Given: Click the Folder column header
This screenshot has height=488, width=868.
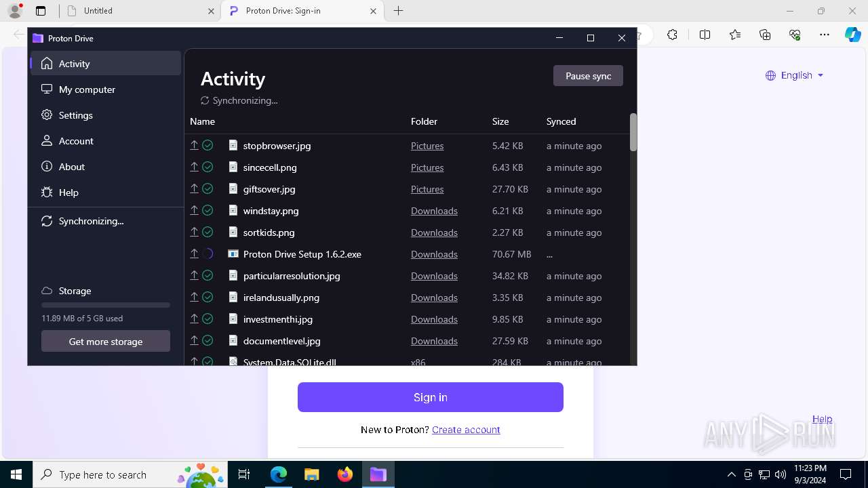Looking at the screenshot, I should [x=424, y=121].
